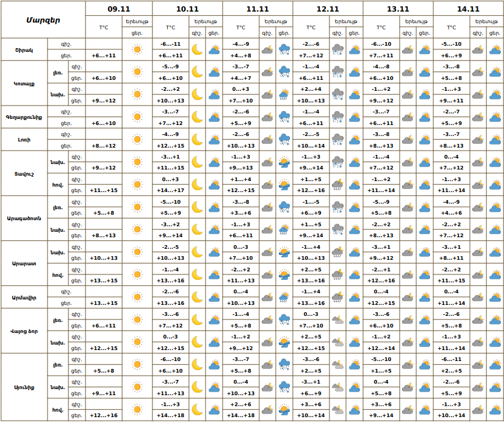The image size is (504, 422).
Task: Click the moon icon for Լոռի on 10.11
Action: pos(196,140)
